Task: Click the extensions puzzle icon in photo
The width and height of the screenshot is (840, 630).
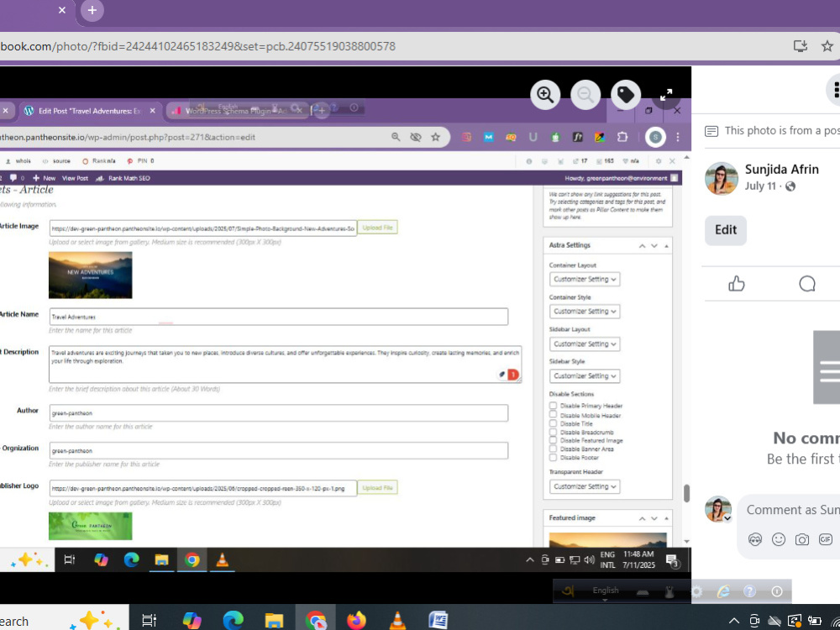Action: tap(622, 137)
